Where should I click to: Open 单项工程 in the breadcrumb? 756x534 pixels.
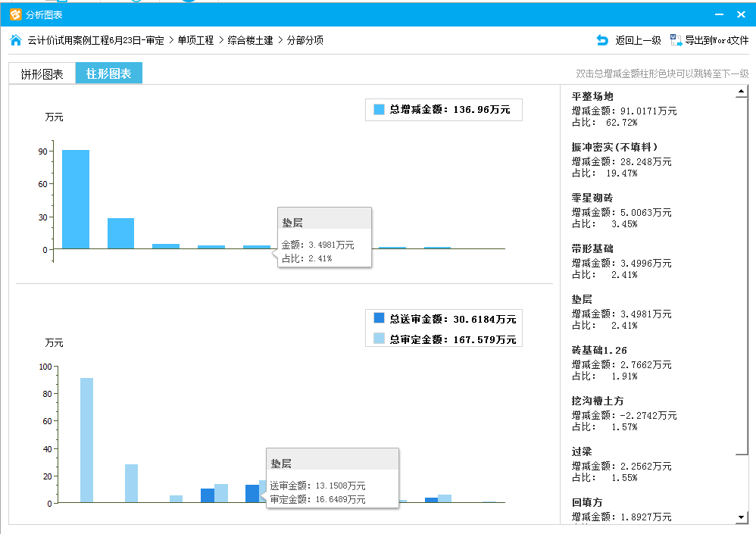(x=195, y=40)
